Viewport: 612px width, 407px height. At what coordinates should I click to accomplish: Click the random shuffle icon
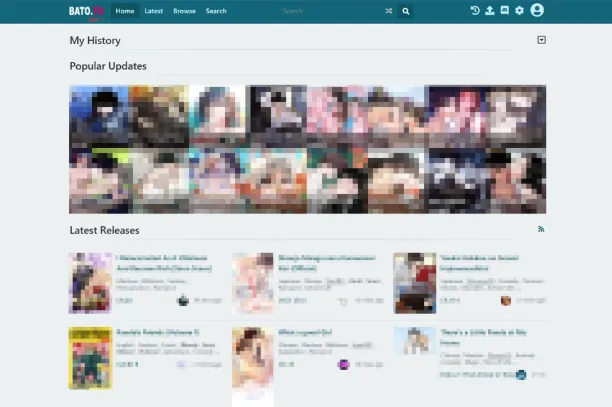point(388,11)
